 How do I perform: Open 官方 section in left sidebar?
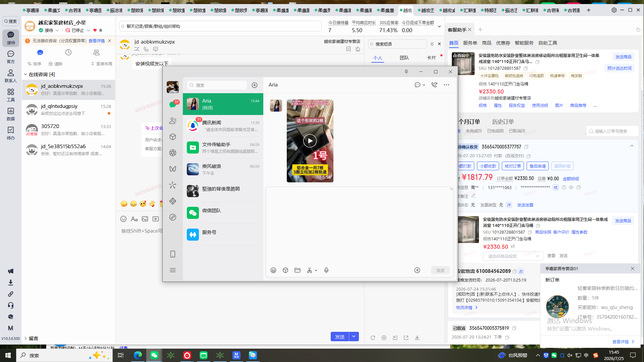pos(11,57)
